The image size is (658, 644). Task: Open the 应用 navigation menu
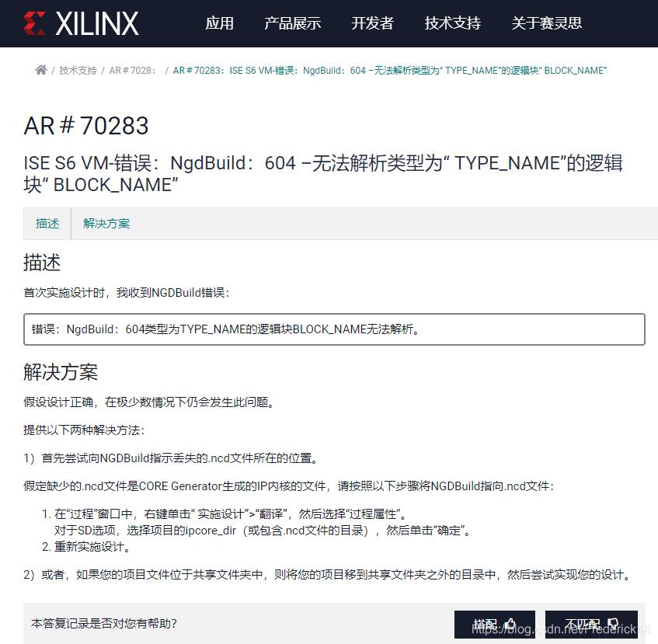tap(220, 23)
